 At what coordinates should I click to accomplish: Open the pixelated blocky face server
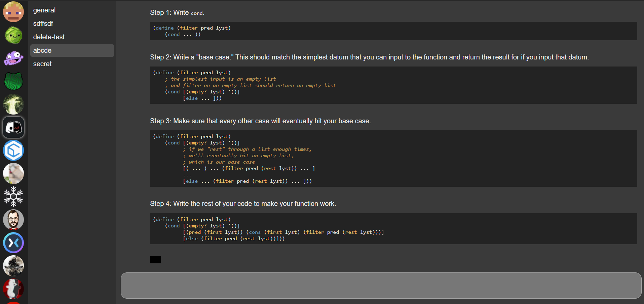click(x=13, y=12)
